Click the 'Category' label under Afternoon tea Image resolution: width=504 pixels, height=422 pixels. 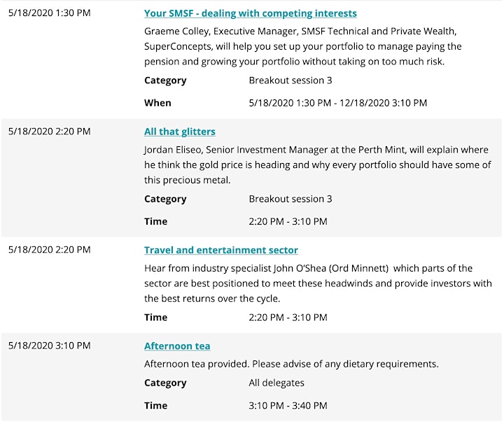click(x=165, y=383)
